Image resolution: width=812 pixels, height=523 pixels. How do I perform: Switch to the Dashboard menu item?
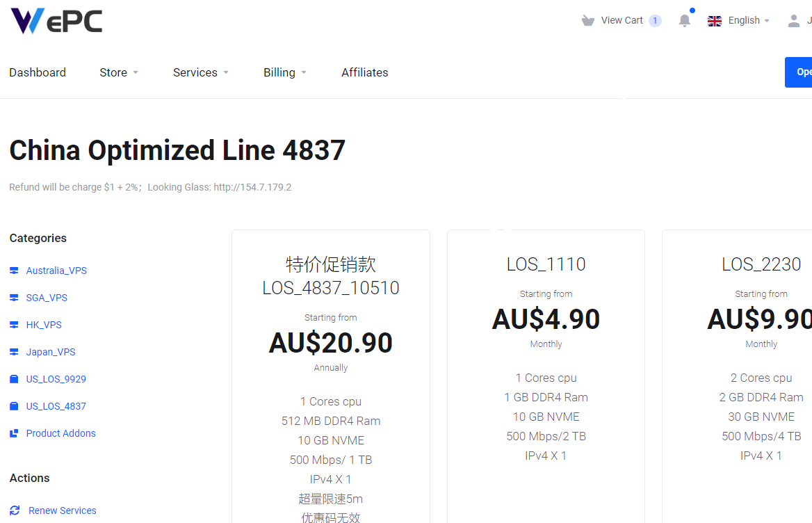tap(38, 72)
